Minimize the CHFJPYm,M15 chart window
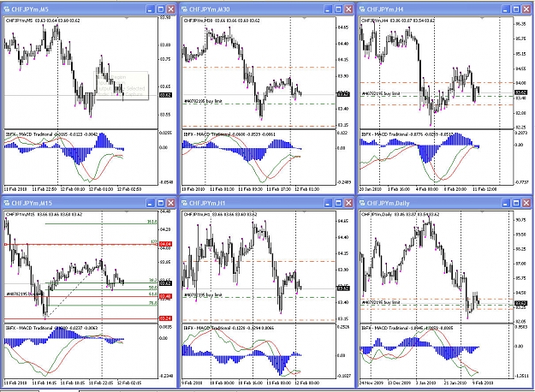The width and height of the screenshot is (535, 392). [150, 203]
